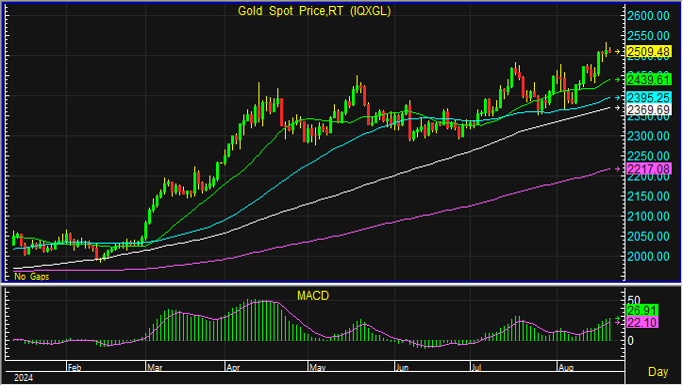Click the white 2369.69 moving average label

648,109
